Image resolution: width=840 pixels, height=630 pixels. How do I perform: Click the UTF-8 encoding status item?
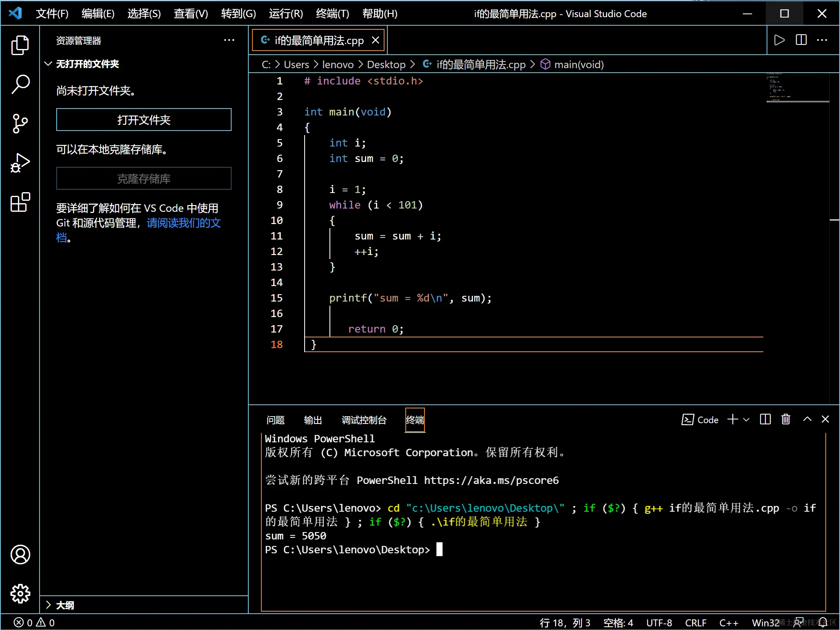click(x=659, y=623)
